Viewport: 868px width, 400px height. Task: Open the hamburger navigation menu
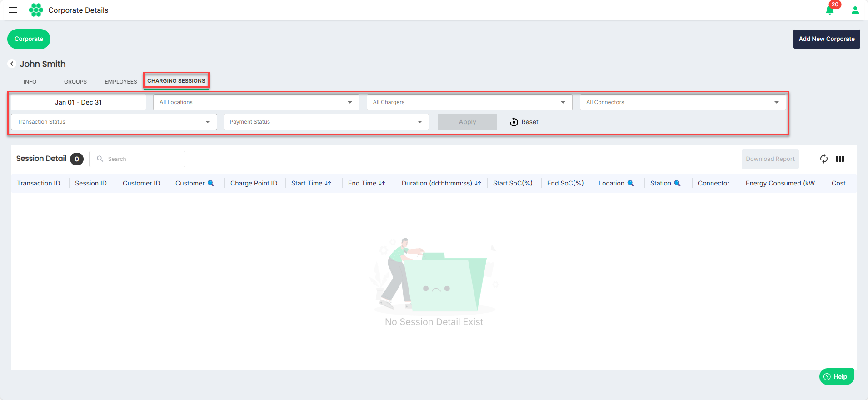pyautogui.click(x=13, y=10)
